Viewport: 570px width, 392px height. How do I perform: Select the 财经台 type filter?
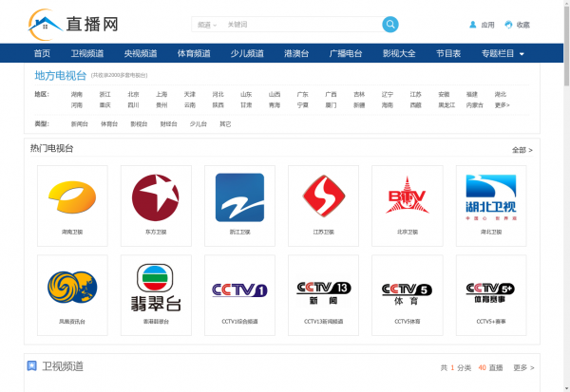tap(169, 124)
